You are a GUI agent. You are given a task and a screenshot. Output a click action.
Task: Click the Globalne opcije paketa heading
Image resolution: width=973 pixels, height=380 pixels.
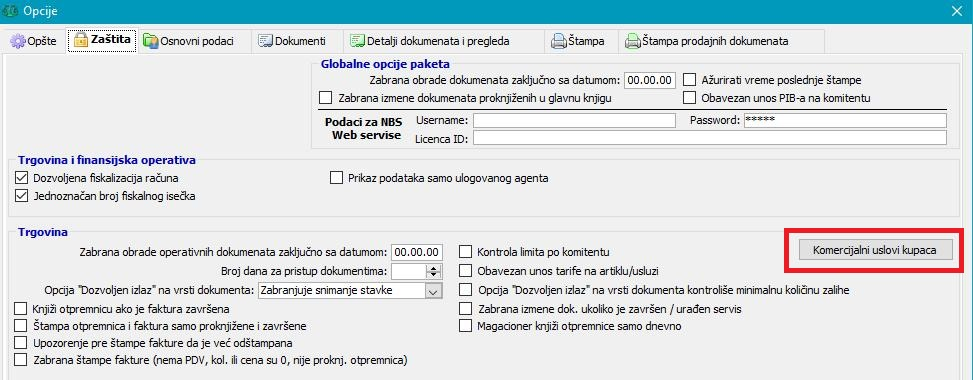[385, 63]
